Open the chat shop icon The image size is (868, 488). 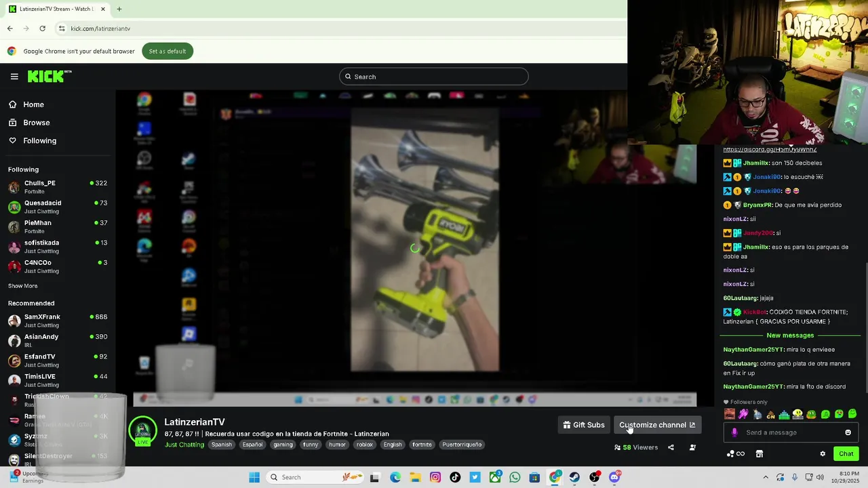759,453
